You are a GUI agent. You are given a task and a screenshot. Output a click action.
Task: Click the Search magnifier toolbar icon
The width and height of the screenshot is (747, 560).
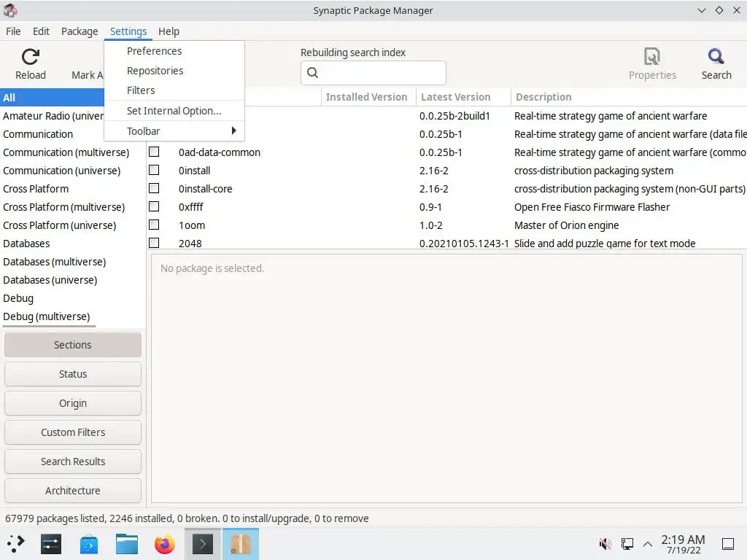click(x=716, y=57)
